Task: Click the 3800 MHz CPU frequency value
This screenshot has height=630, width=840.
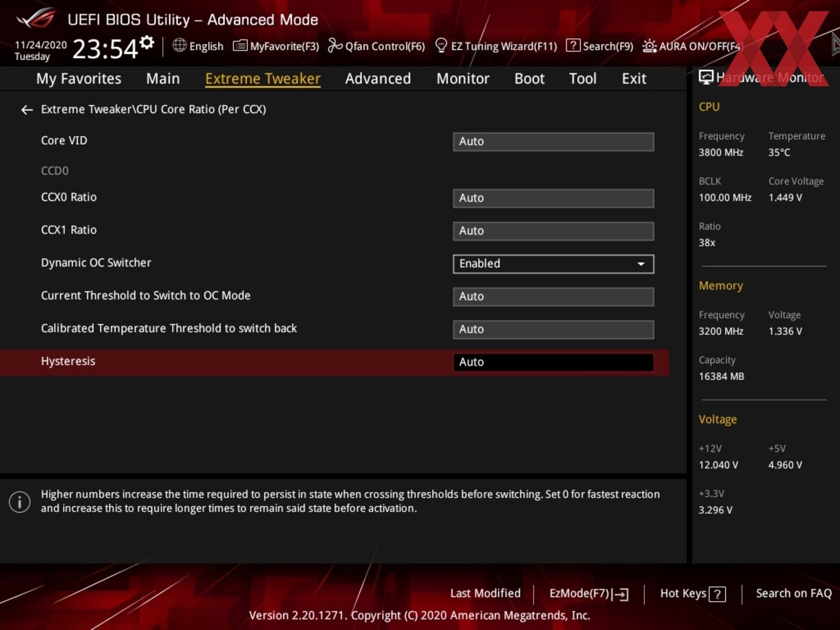Action: pyautogui.click(x=721, y=152)
